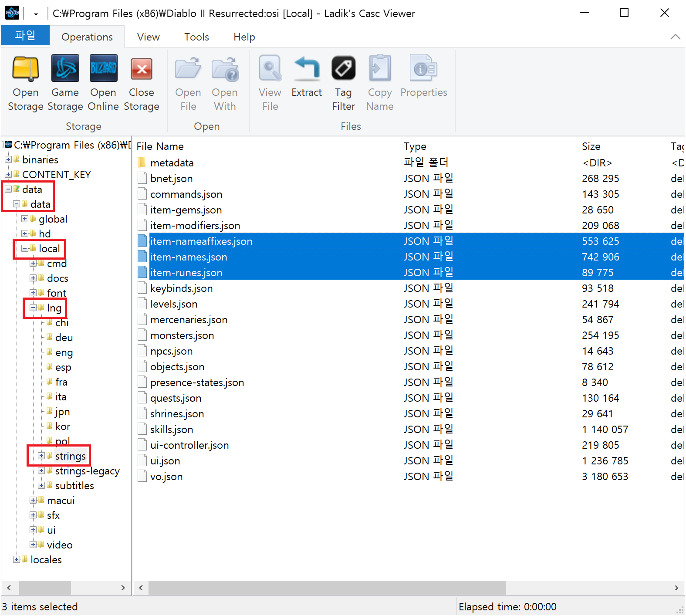Select the presence-states.json file
Screen dimensions: 686x616
tap(197, 382)
